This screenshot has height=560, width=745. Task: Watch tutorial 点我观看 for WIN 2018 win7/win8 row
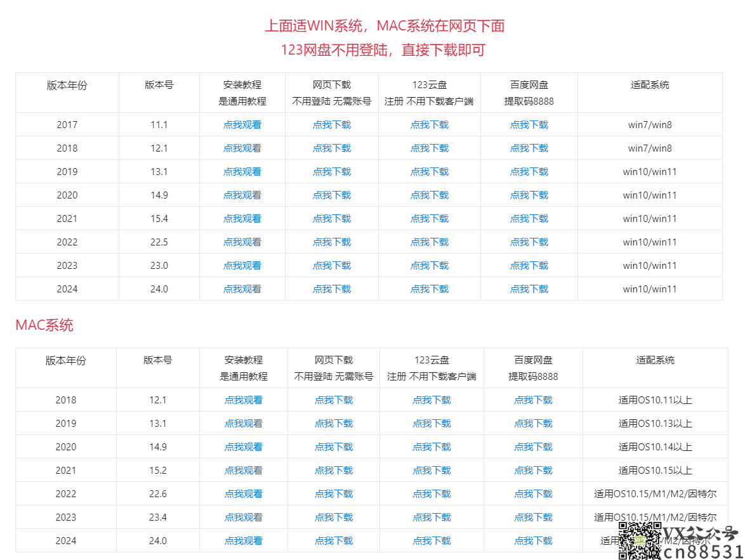tap(242, 148)
